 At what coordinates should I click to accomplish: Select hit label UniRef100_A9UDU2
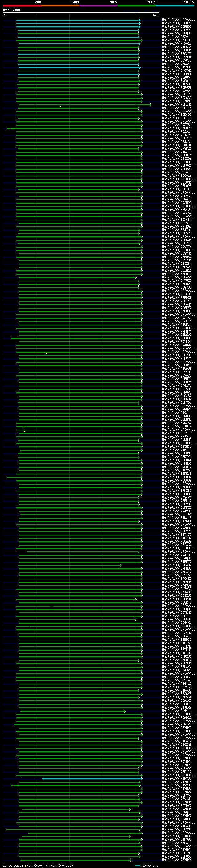tap(177, 477)
